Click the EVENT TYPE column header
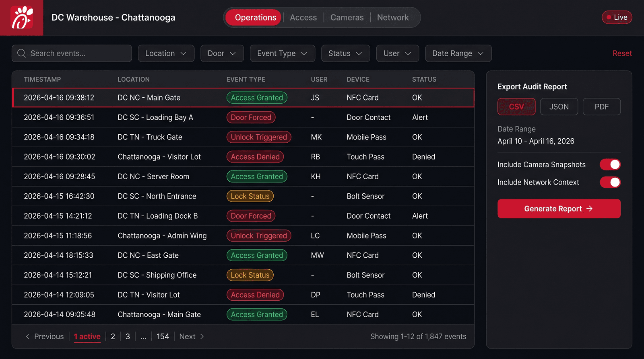644x359 pixels. click(x=246, y=80)
